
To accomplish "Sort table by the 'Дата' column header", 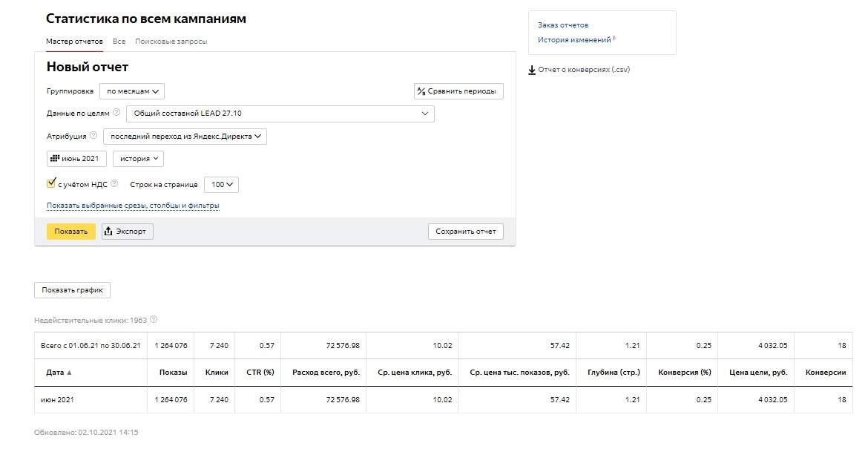I will coord(56,373).
